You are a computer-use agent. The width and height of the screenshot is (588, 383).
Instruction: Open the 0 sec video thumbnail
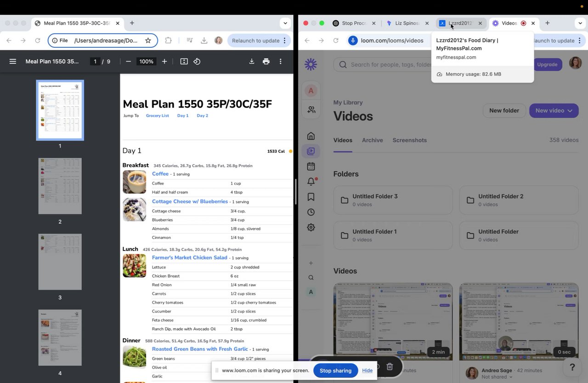519,322
